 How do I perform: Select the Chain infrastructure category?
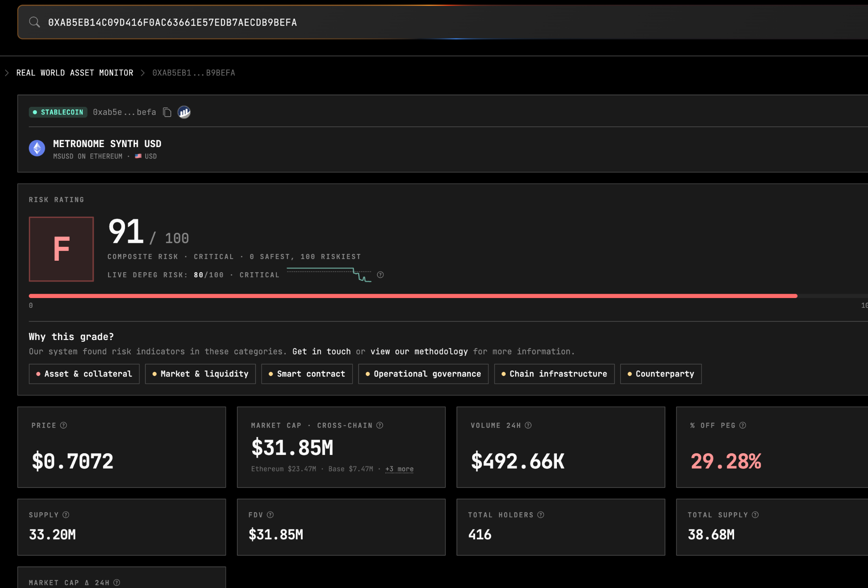[x=554, y=374]
